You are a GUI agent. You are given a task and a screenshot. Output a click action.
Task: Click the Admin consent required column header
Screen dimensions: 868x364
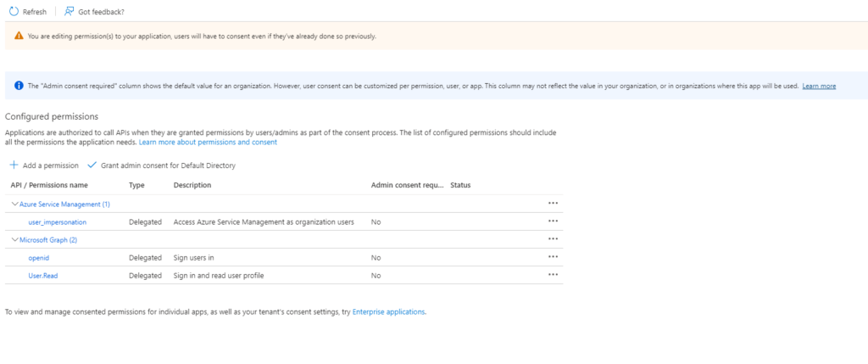coord(408,185)
